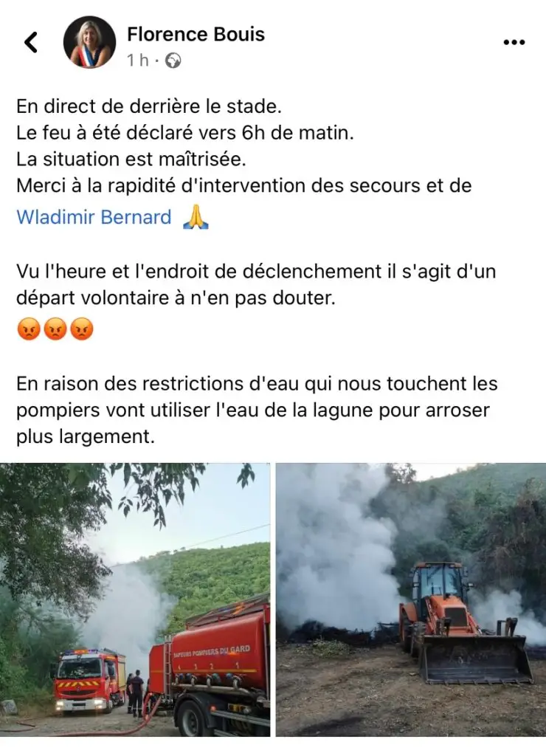Viewport: 546px width, 756px height.
Task: Click the "Merci à la rapidité d'intervention" line
Action: click(243, 185)
